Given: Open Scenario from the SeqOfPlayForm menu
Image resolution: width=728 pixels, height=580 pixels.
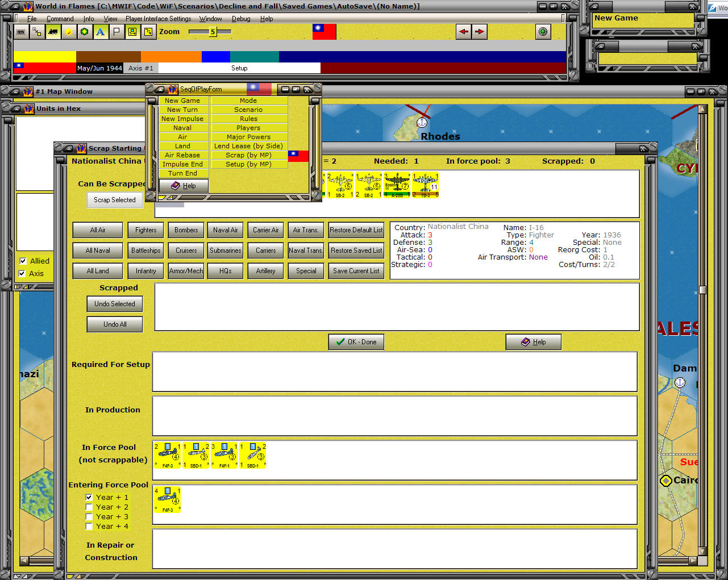Looking at the screenshot, I should pyautogui.click(x=248, y=109).
